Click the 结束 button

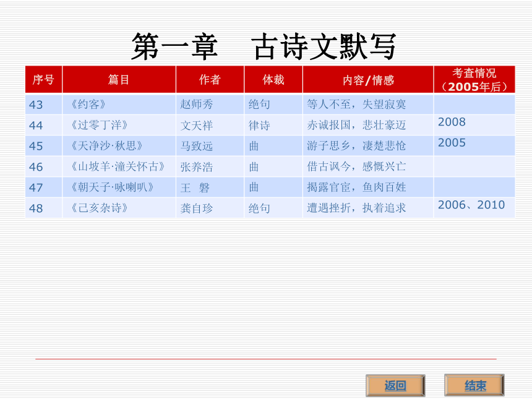click(474, 385)
